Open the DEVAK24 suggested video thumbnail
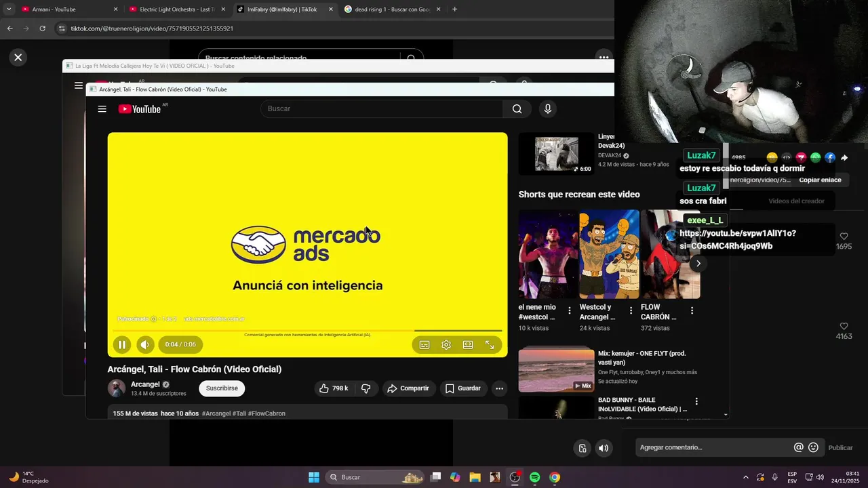The width and height of the screenshot is (868, 488). [x=556, y=154]
